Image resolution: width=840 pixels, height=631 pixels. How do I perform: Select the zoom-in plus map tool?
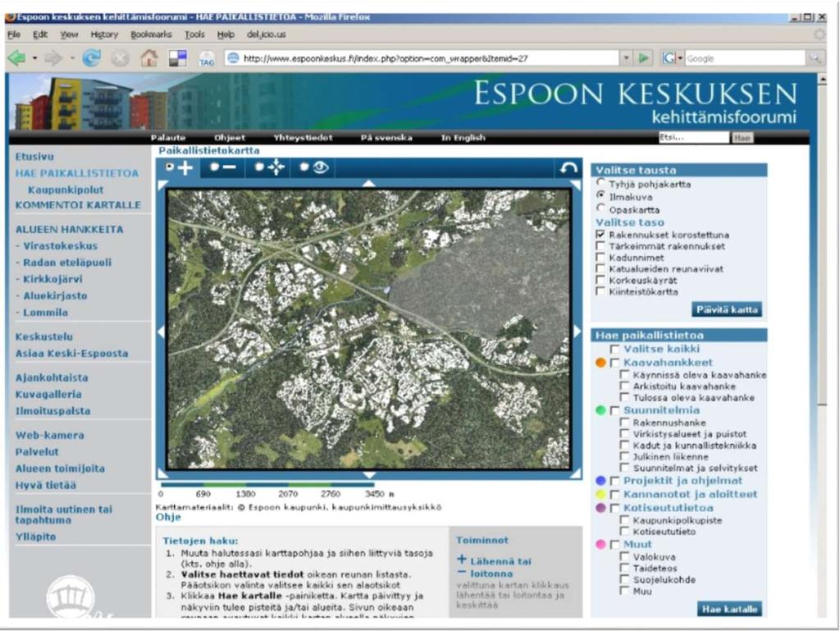click(x=180, y=167)
